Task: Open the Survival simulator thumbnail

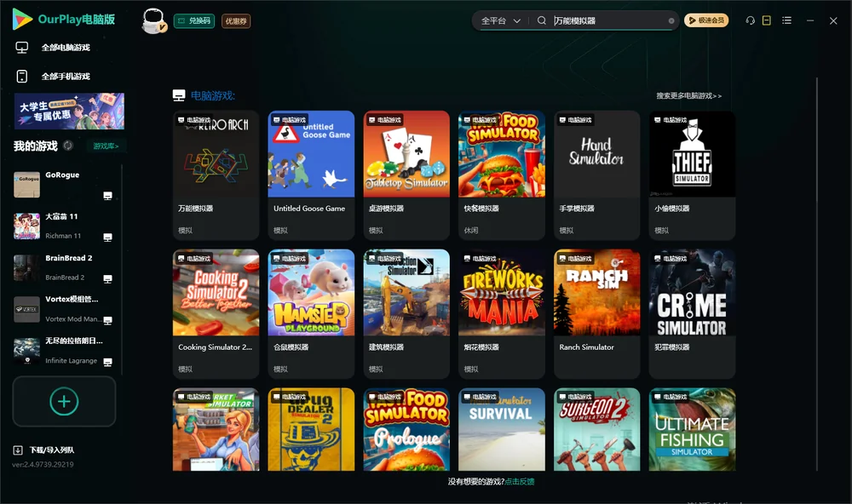Action: tap(502, 429)
